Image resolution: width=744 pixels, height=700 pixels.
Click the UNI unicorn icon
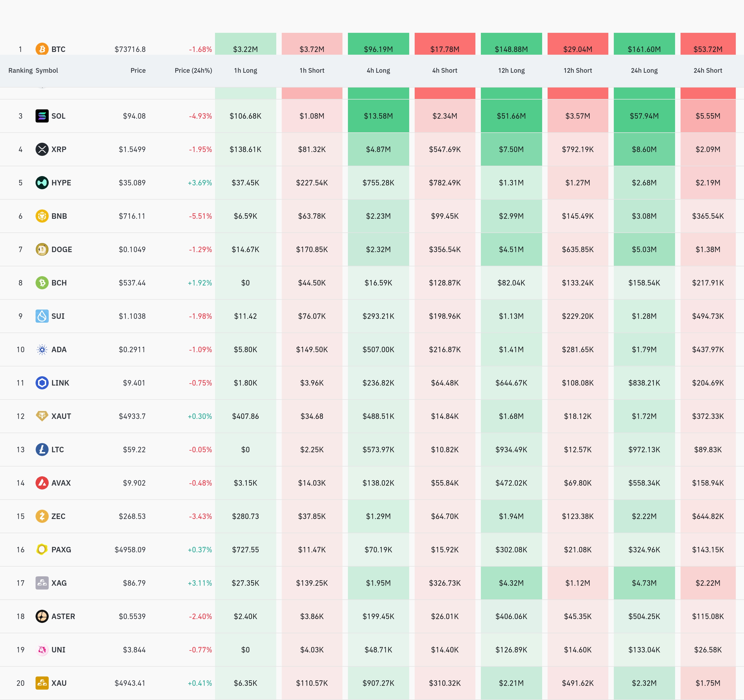[x=42, y=649]
